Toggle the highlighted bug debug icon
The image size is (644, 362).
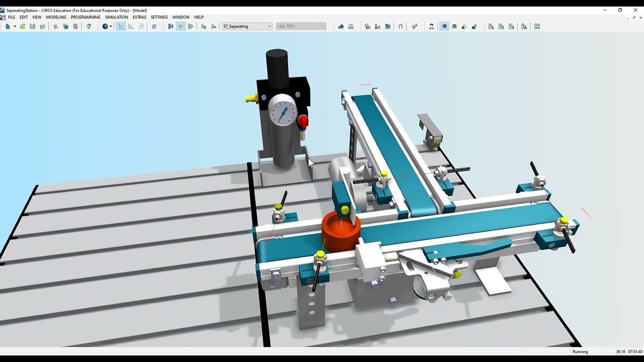[x=444, y=26]
